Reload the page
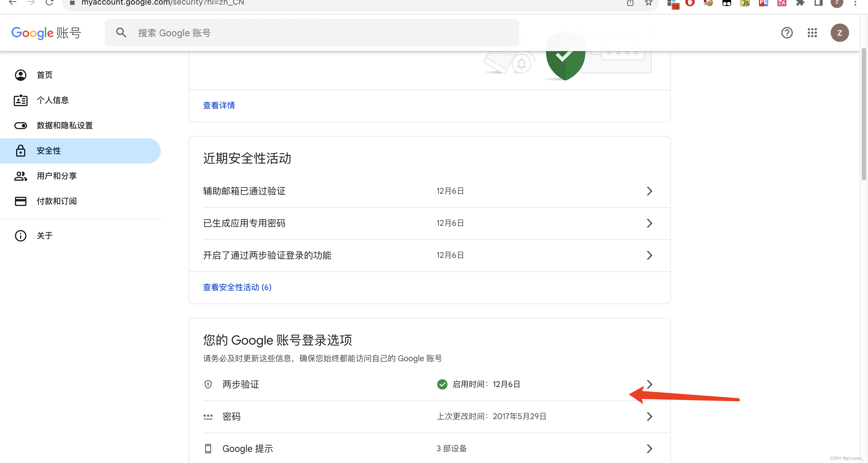The width and height of the screenshot is (868, 463). [x=50, y=3]
